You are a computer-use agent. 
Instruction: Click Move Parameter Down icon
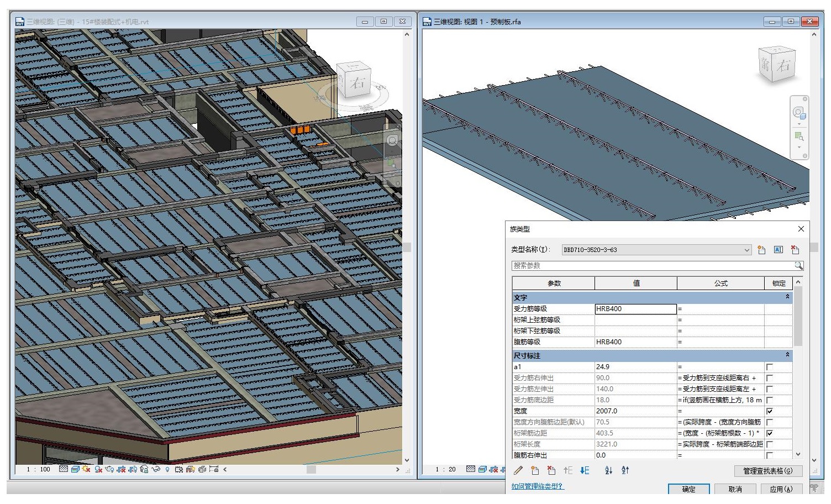click(585, 470)
